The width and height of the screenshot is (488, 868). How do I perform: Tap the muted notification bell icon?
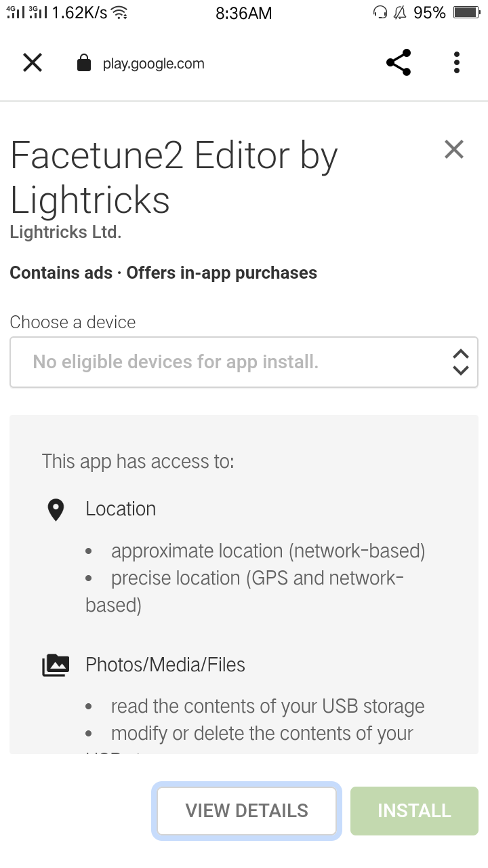click(x=401, y=12)
